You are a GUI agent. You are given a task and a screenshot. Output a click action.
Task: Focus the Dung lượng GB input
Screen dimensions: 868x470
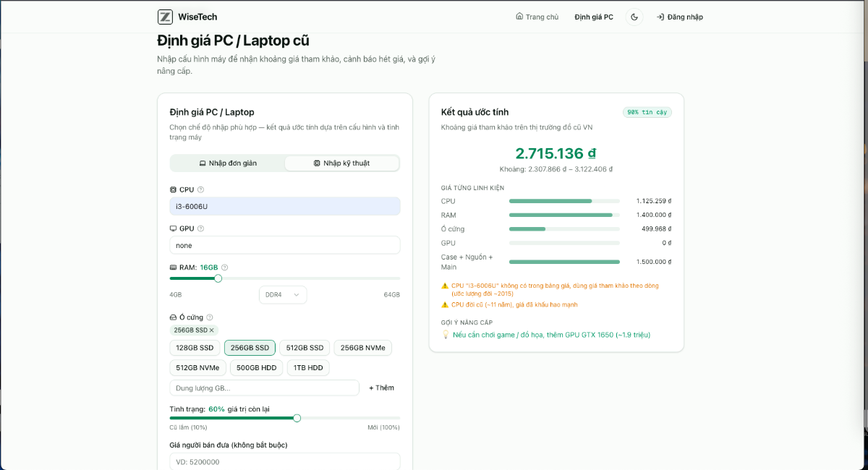(265, 388)
